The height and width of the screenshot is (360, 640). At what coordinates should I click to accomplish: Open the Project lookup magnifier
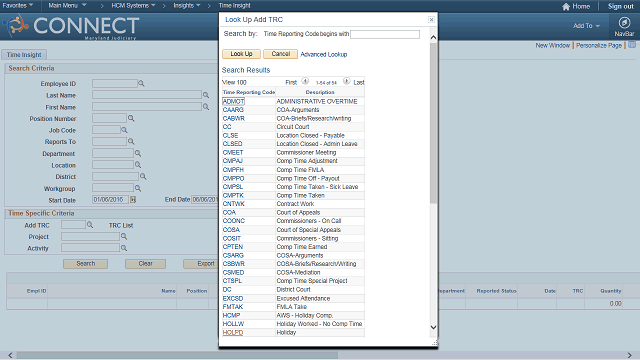click(124, 236)
